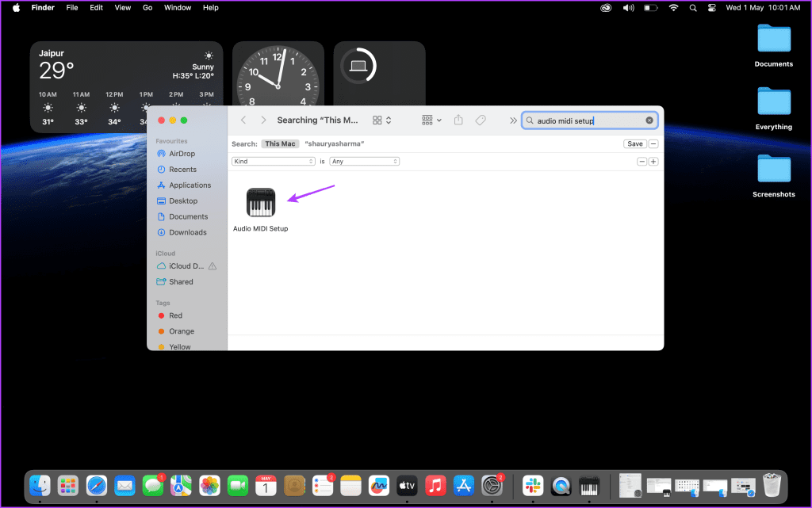Add a new search criteria row
Image resolution: width=812 pixels, height=508 pixels.
653,162
